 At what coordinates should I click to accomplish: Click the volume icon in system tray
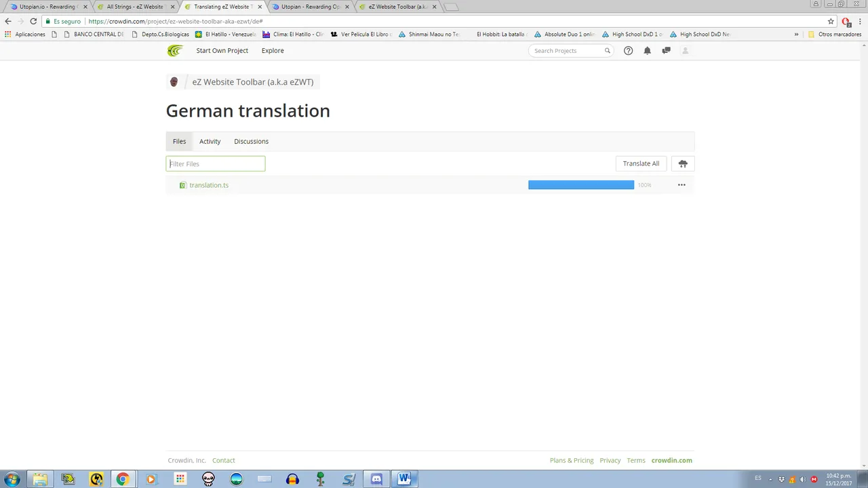[x=803, y=479]
